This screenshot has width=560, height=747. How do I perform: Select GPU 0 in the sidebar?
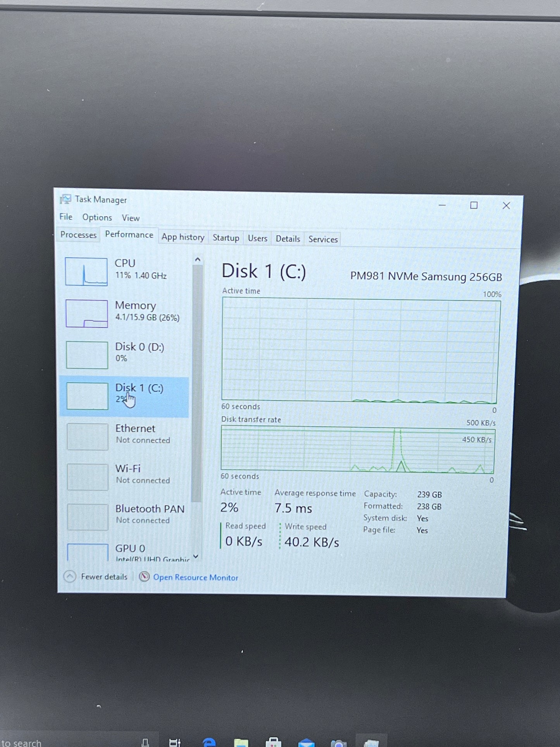[x=124, y=551]
